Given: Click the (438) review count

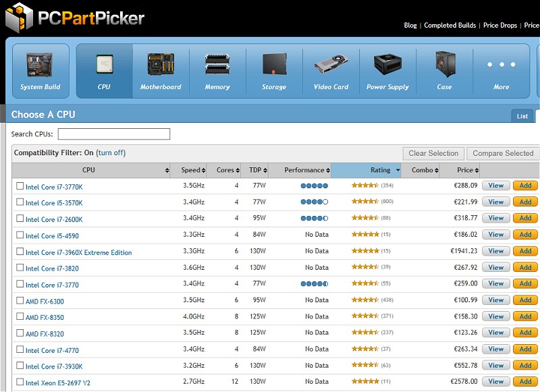Looking at the screenshot, I should tap(387, 300).
